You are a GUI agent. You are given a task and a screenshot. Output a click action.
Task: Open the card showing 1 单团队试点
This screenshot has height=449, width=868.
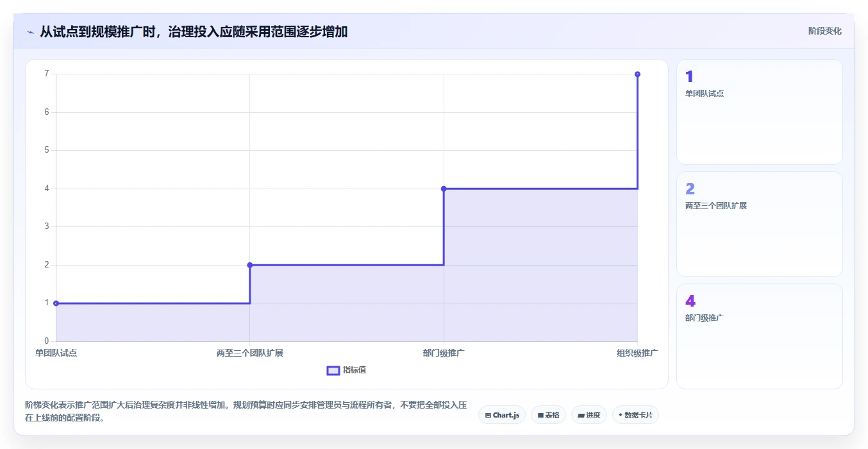click(x=760, y=112)
